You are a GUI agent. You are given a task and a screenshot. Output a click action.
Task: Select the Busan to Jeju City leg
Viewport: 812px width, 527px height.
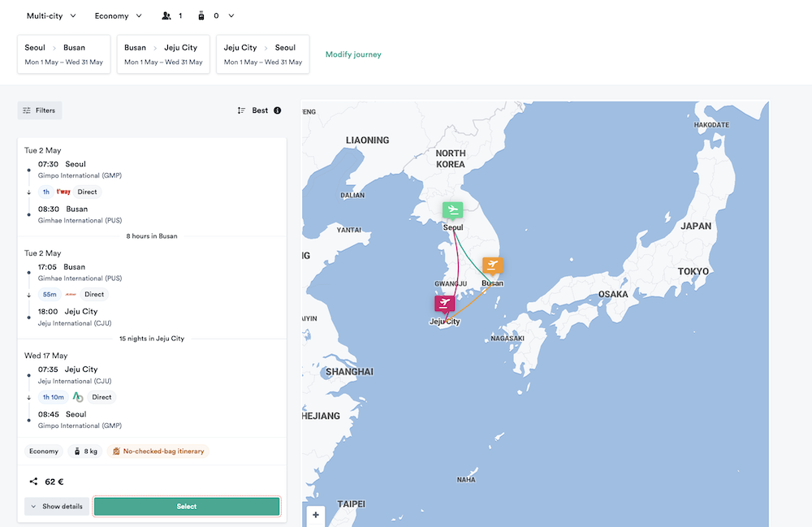163,54
